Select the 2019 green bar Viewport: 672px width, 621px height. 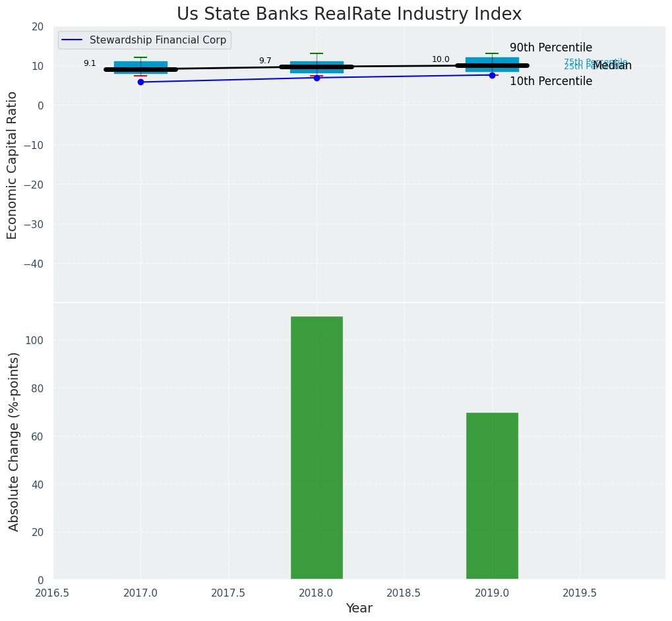[492, 496]
